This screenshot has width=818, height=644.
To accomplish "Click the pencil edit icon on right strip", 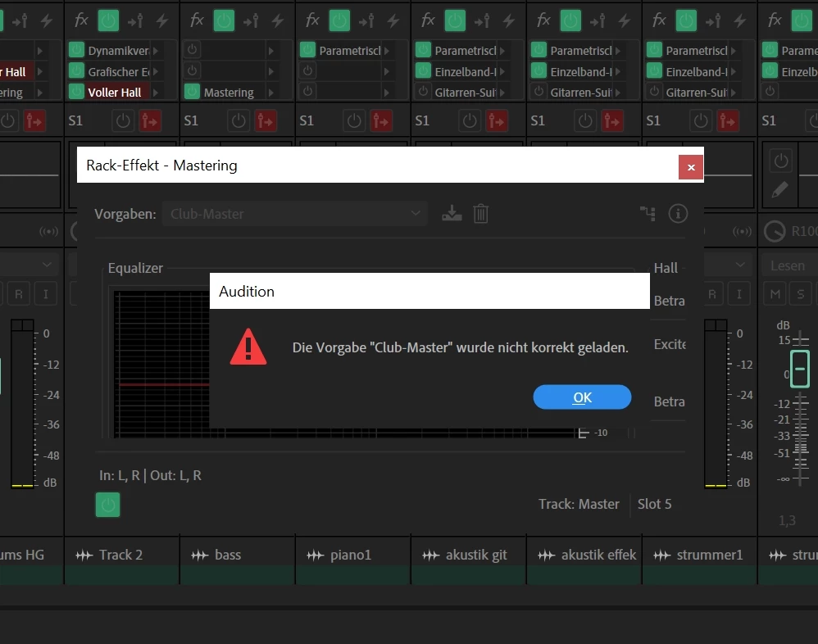I will tap(780, 190).
